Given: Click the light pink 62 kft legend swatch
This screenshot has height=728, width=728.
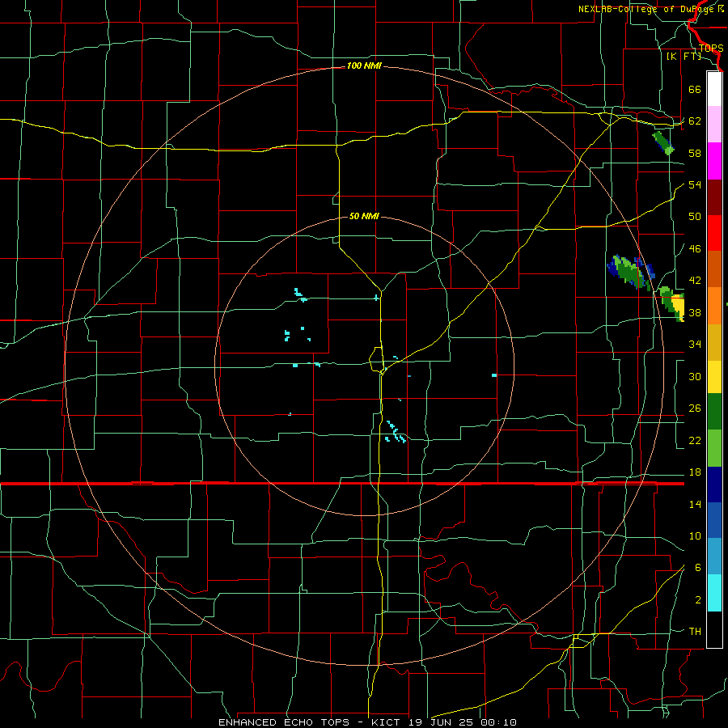Looking at the screenshot, I should (714, 125).
